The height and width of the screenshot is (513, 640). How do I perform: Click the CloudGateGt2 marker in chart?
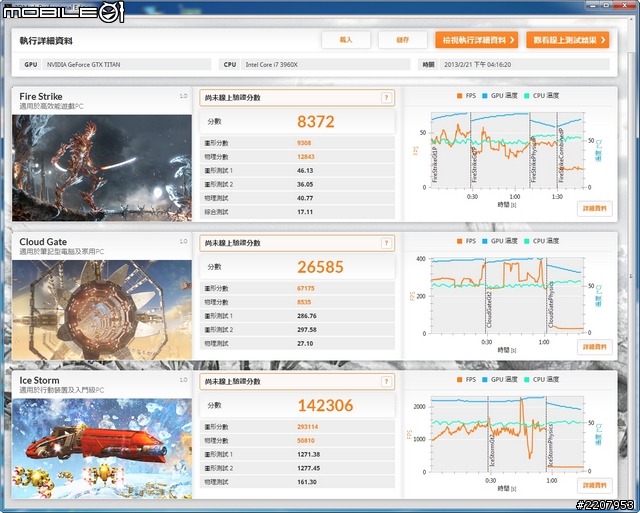point(489,309)
